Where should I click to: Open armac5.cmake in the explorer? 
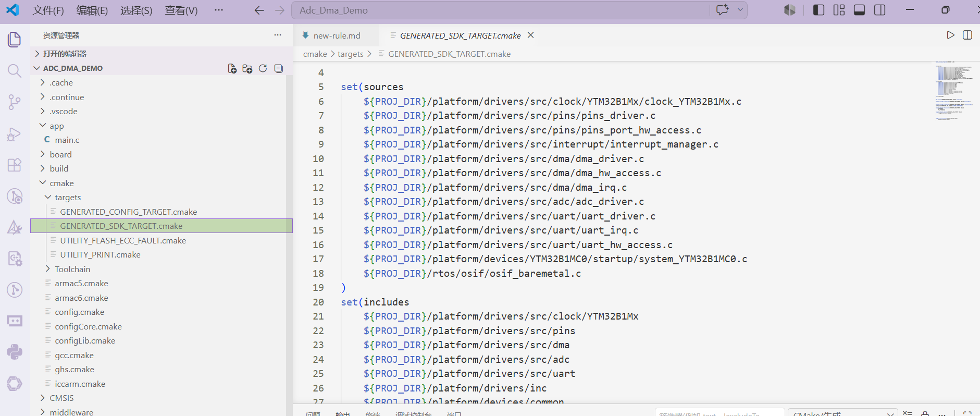coord(81,284)
